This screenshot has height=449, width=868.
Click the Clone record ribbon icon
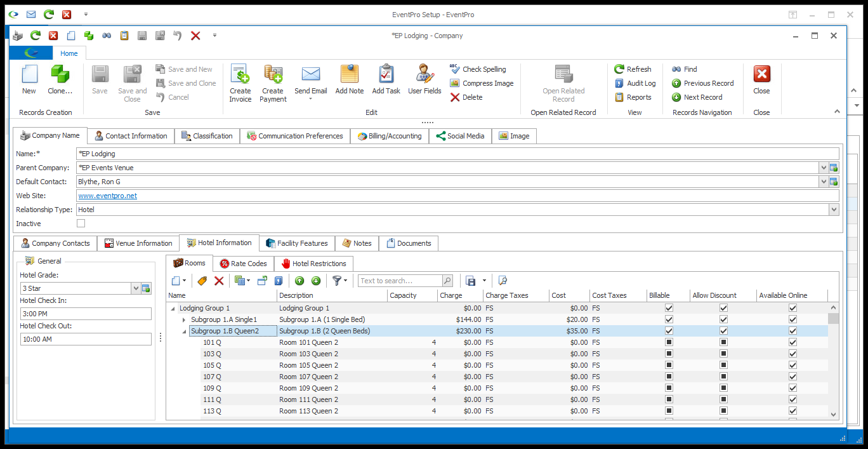pyautogui.click(x=60, y=75)
